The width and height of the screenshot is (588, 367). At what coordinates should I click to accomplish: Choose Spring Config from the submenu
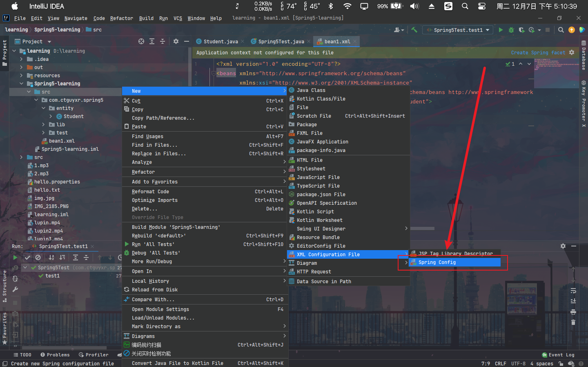pos(455,262)
